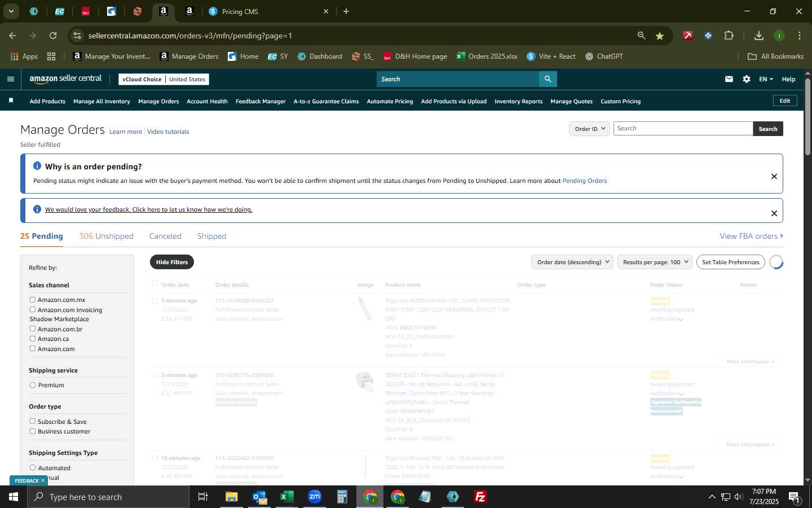Open the All Bookmarks folder

(x=775, y=56)
